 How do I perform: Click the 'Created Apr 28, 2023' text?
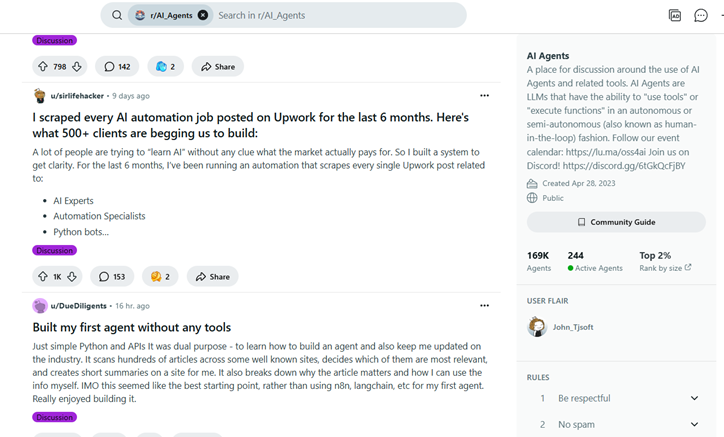tap(579, 183)
